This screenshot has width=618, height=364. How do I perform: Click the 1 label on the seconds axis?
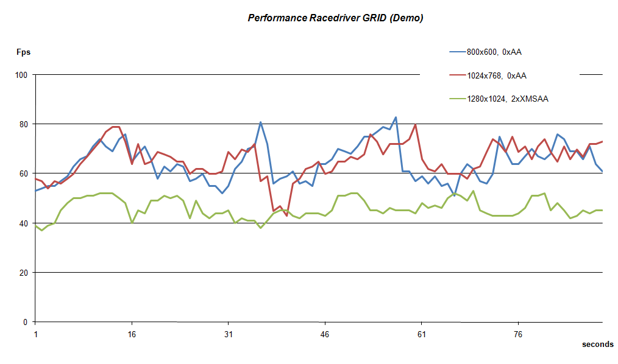35,335
